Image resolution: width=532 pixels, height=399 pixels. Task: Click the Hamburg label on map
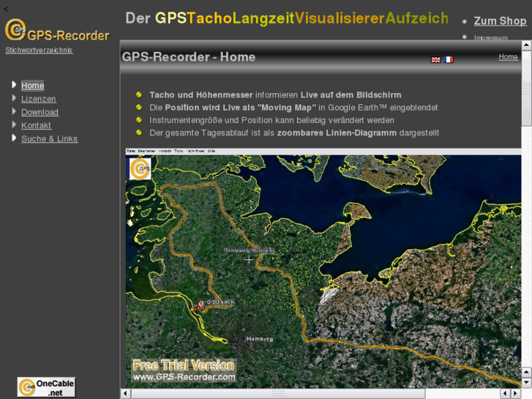(x=260, y=339)
